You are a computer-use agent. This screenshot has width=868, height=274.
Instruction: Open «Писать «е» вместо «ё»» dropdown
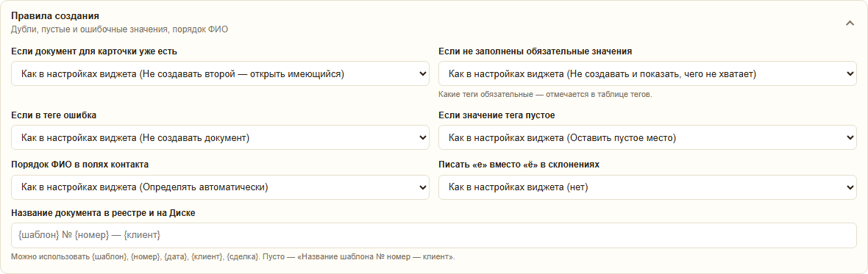[x=647, y=187]
